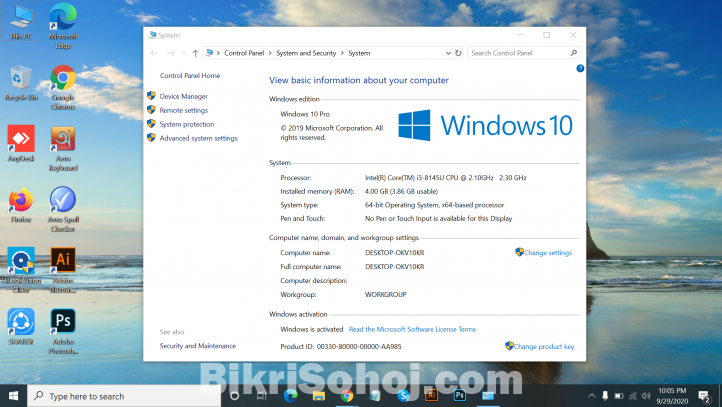Open Photoshop from the taskbar
Screen dimensions: 722x407
(460, 396)
